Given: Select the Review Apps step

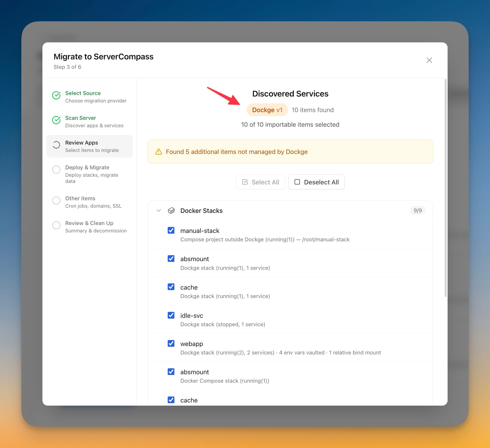Looking at the screenshot, I should point(89,146).
